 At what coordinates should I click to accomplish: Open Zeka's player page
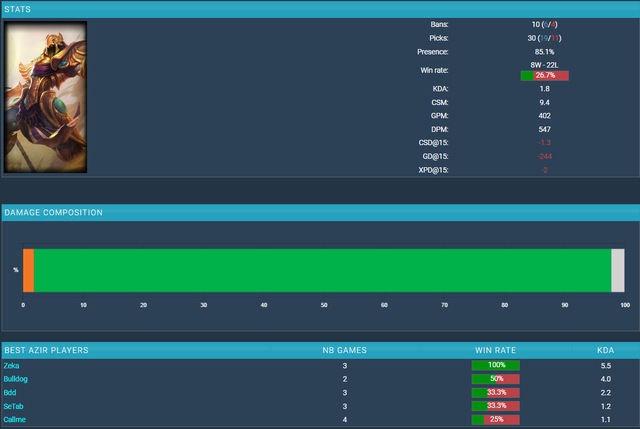click(x=12, y=366)
